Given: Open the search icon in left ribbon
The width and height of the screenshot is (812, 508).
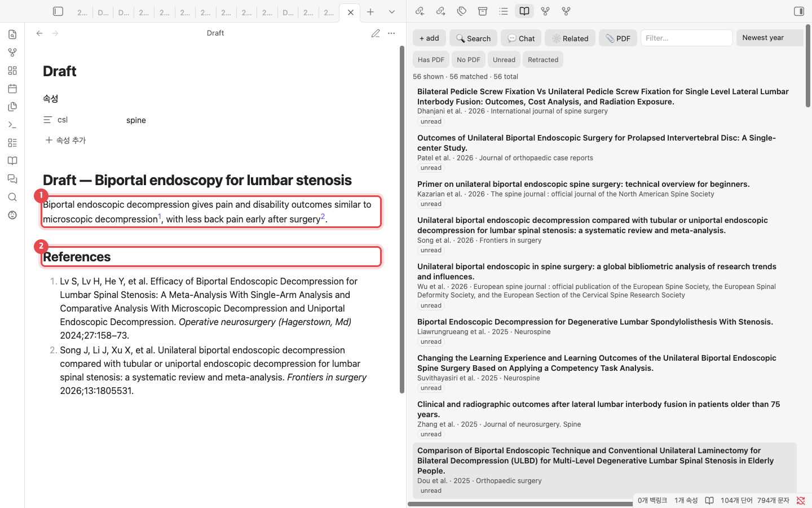Looking at the screenshot, I should pyautogui.click(x=12, y=197).
